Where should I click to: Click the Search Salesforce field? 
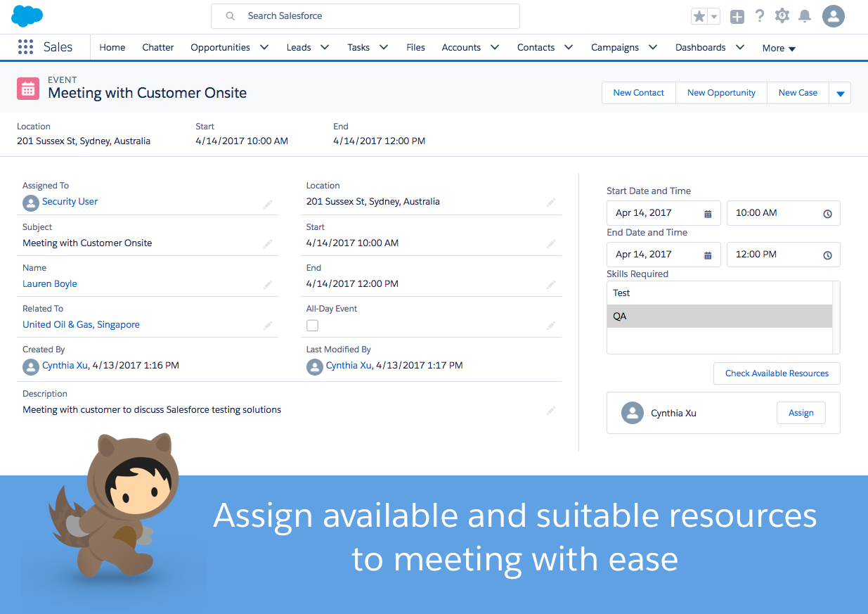click(365, 16)
